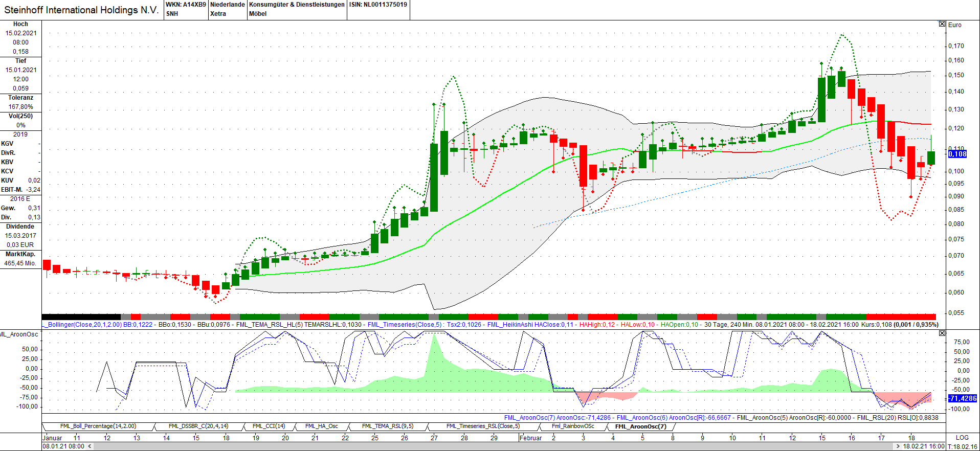
Task: Click the Vol(250) label
Action: pyautogui.click(x=20, y=116)
